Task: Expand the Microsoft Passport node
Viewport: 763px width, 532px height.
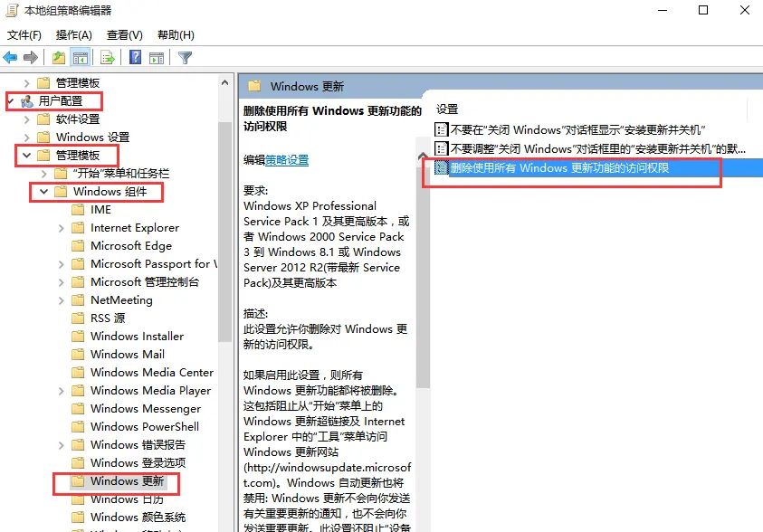Action: pyautogui.click(x=62, y=264)
